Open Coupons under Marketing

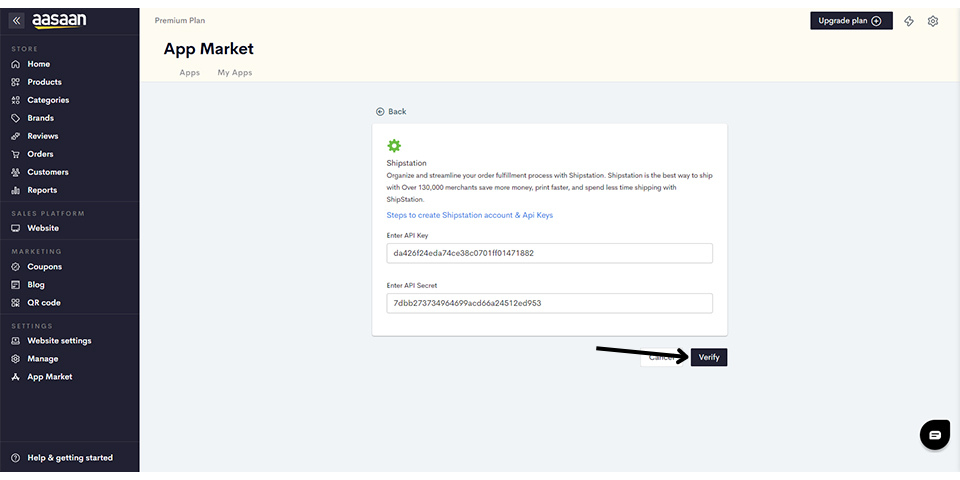(x=44, y=267)
